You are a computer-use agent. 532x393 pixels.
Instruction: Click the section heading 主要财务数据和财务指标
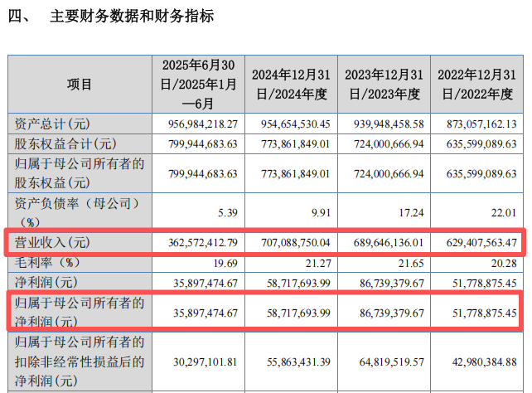pos(131,16)
